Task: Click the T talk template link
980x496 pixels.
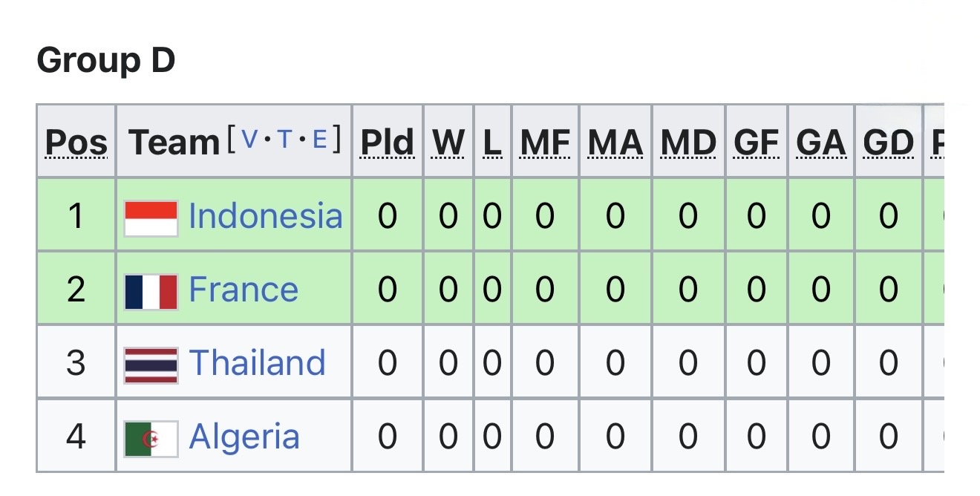Action: point(284,138)
